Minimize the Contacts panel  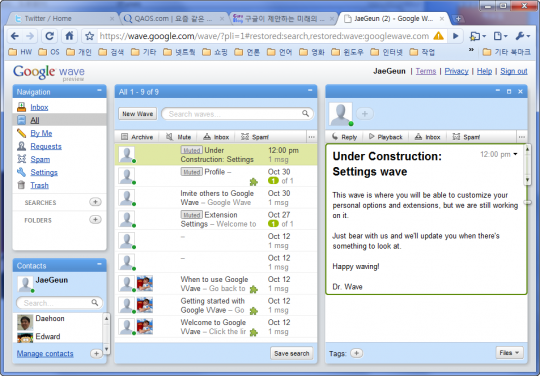pyautogui.click(x=99, y=264)
